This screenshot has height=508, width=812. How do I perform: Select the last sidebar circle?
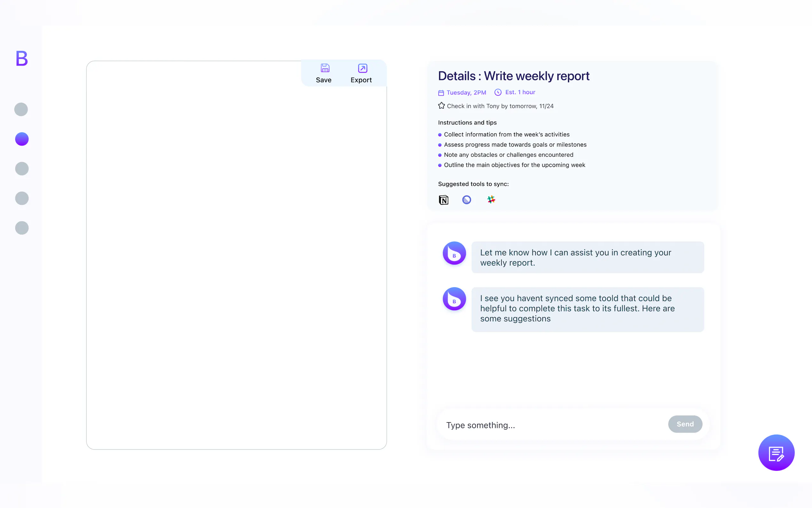click(x=22, y=228)
